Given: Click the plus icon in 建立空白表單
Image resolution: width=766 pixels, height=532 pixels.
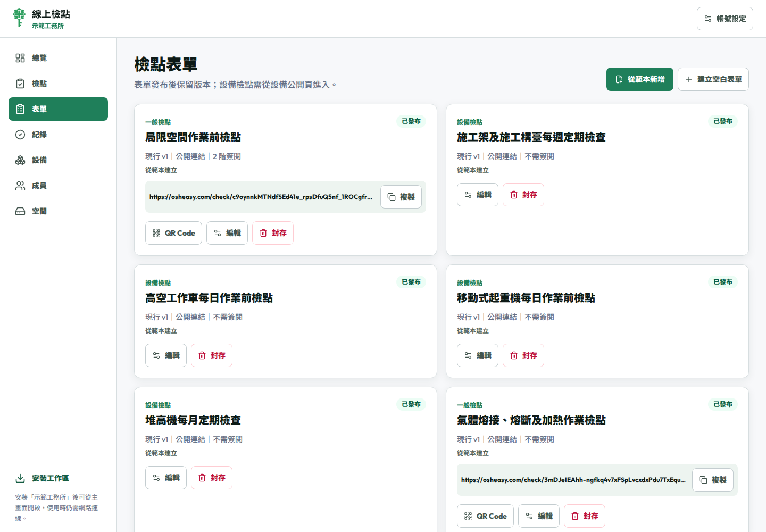Looking at the screenshot, I should click(x=689, y=79).
